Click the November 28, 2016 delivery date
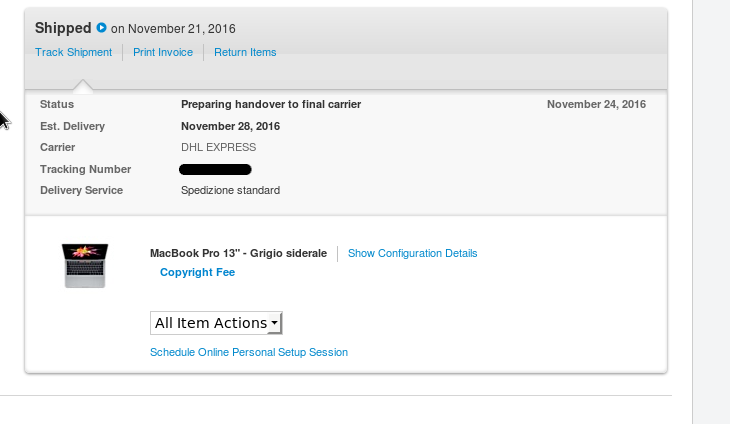The height and width of the screenshot is (424, 730). (230, 126)
